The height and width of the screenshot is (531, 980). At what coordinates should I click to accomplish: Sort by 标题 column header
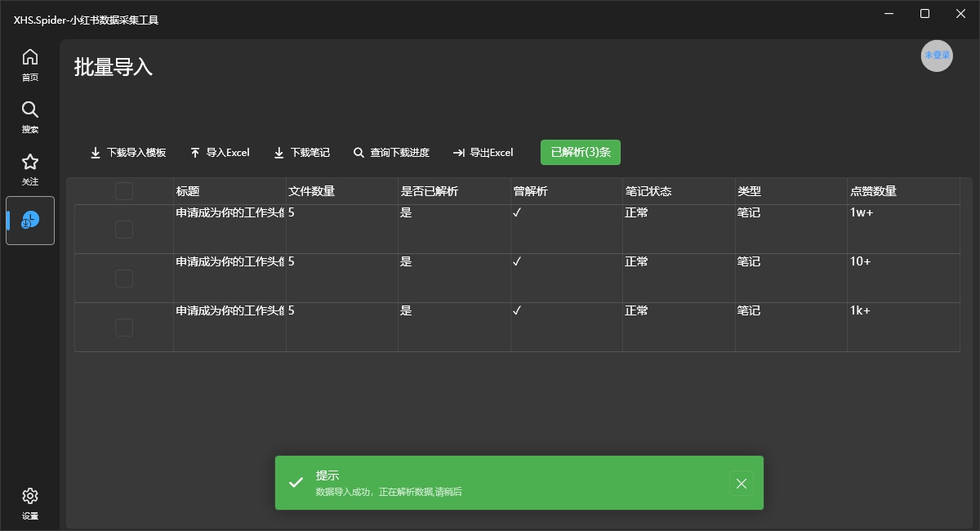229,191
